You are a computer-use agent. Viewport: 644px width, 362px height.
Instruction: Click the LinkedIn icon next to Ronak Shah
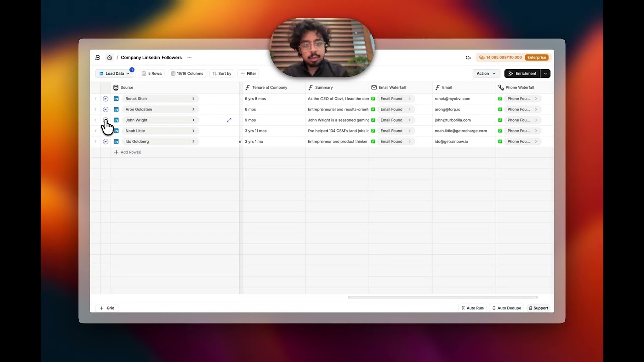(x=116, y=99)
